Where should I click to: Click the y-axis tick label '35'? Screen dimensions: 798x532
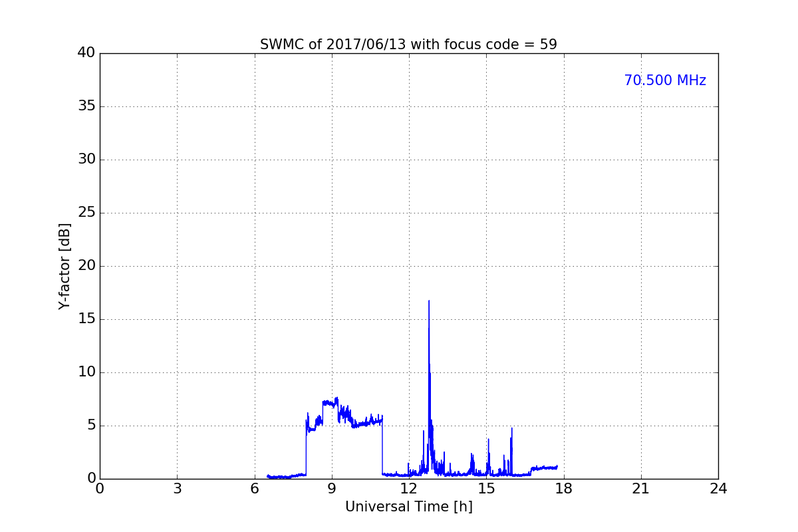coord(86,106)
